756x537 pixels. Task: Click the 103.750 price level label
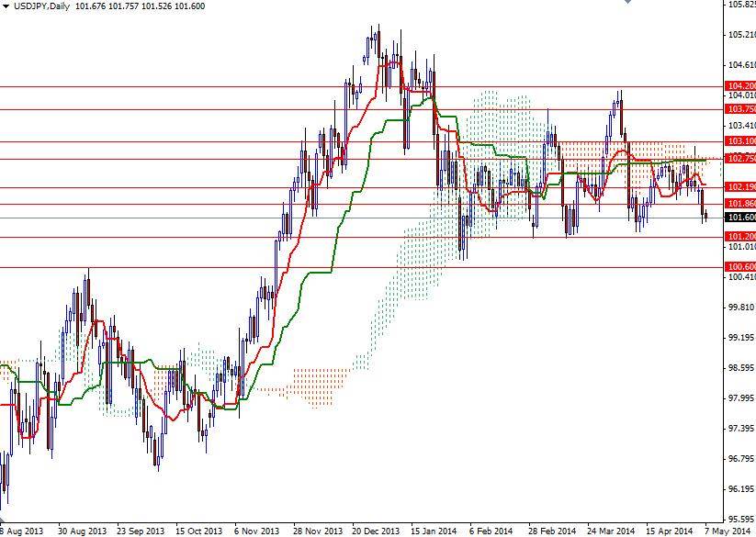coord(740,106)
